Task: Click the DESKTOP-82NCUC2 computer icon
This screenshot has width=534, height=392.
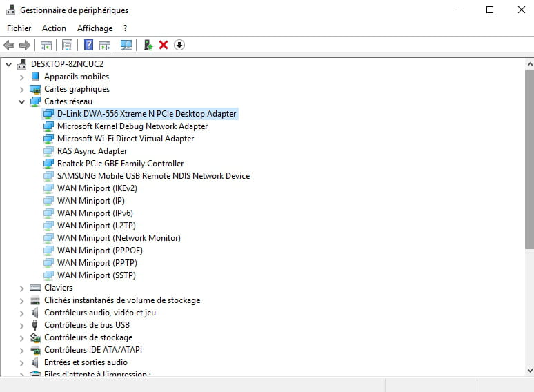Action: (x=22, y=64)
